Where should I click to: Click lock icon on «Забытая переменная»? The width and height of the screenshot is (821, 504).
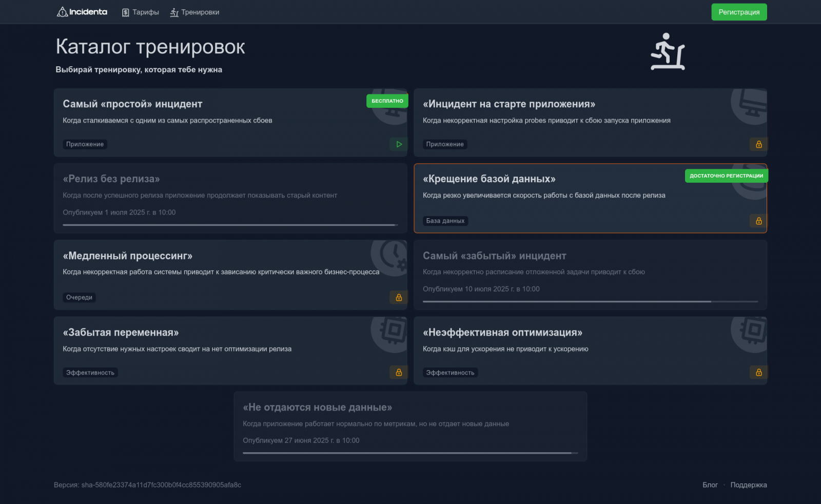[x=399, y=372]
